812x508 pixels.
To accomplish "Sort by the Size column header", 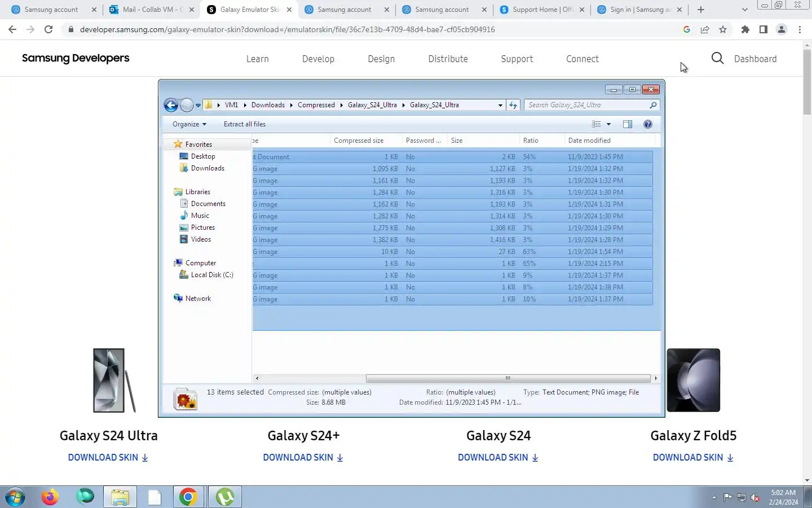I will coord(483,141).
